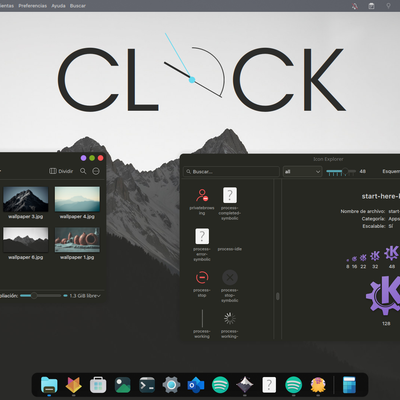Image resolution: width=400 pixels, height=400 pixels.
Task: Open the Buscar menu
Action: tap(78, 6)
